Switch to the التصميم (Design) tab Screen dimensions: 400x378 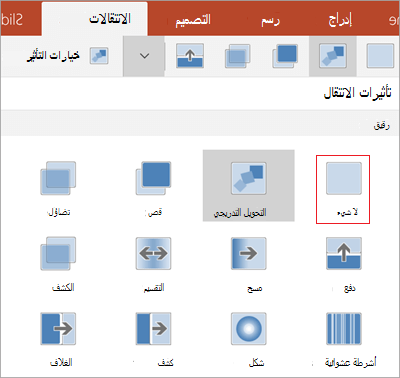193,20
